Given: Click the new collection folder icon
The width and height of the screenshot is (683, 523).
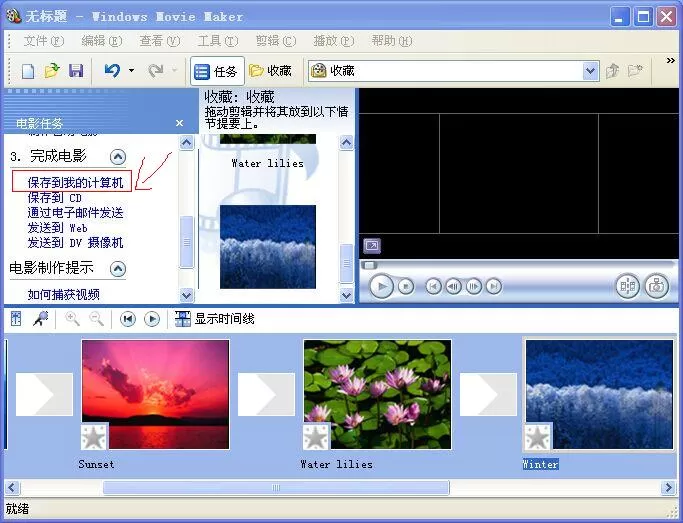Looking at the screenshot, I should pyautogui.click(x=636, y=71).
